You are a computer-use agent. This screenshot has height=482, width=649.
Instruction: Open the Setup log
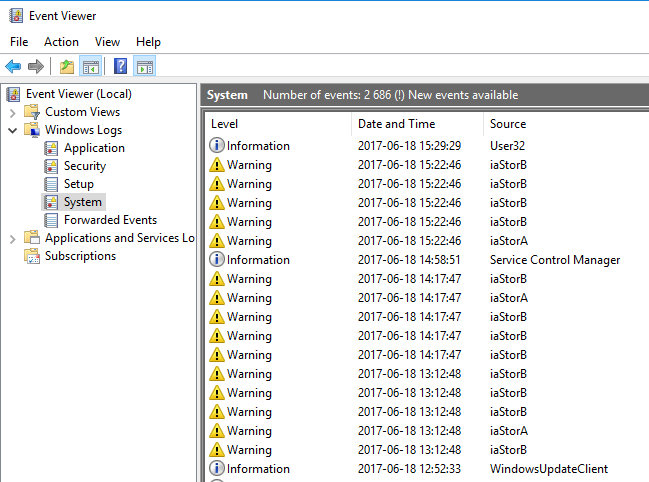tap(78, 184)
